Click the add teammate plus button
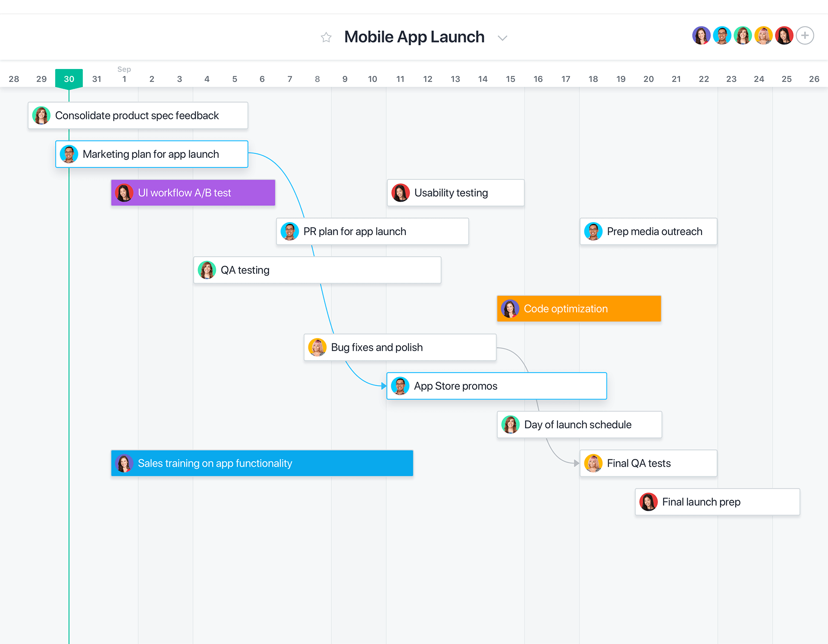This screenshot has width=828, height=644. [805, 35]
